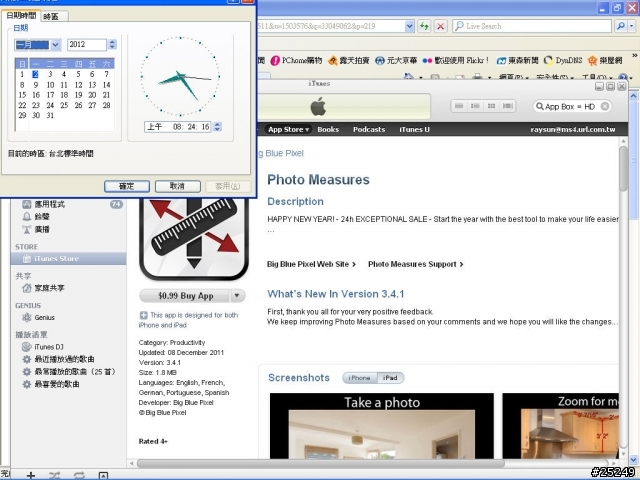This screenshot has height=480, width=640.
Task: Show iPhone screenshots
Action: 359,378
